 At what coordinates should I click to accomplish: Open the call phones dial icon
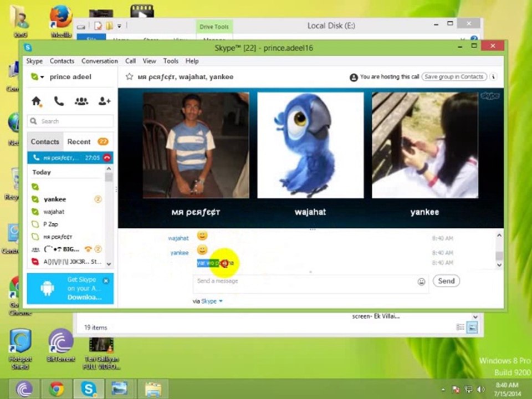click(59, 101)
